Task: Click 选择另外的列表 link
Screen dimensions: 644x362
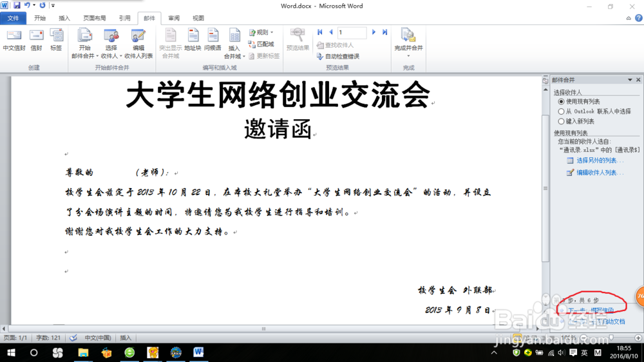Action: pos(600,160)
